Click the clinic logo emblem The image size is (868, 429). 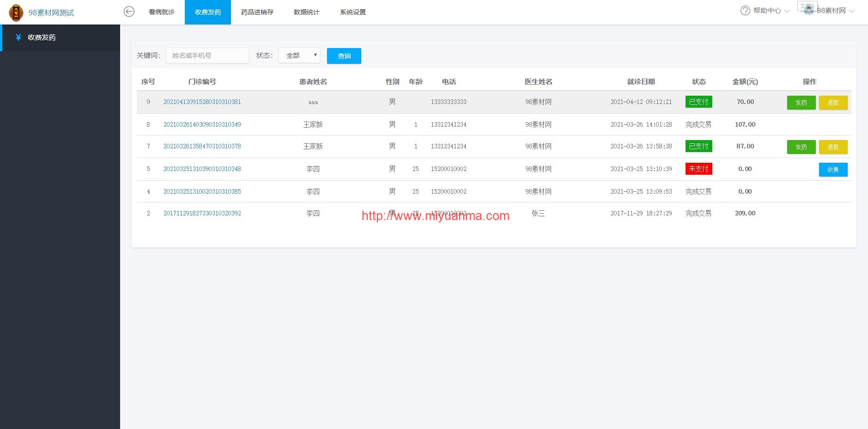click(16, 12)
